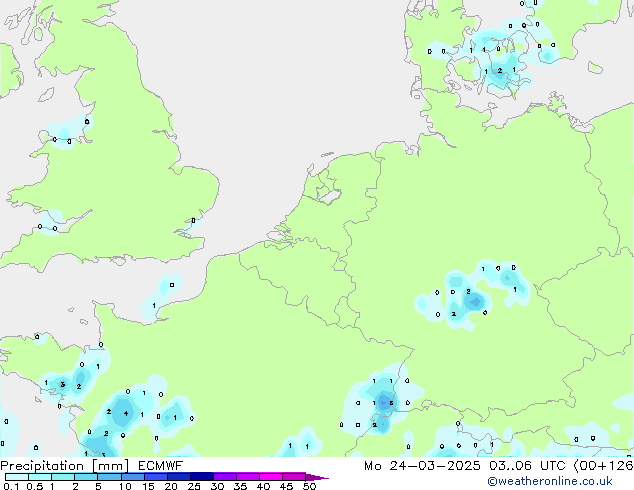Select the legend swatch between 0.5 and 1
The height and width of the screenshot is (490, 634).
pyautogui.click(x=40, y=477)
